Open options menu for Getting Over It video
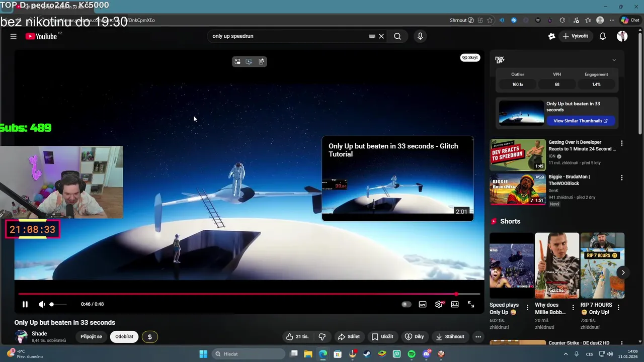Image resolution: width=644 pixels, height=362 pixels. click(622, 143)
